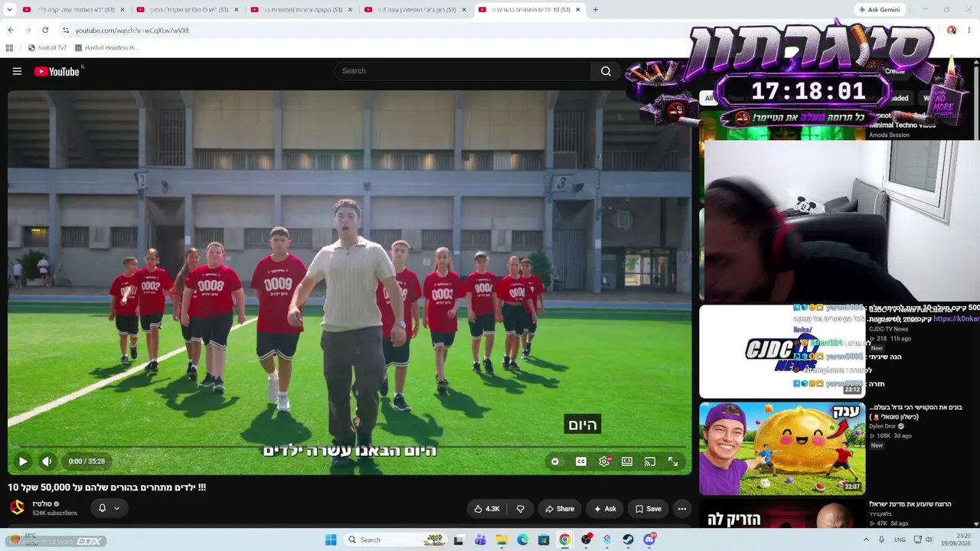Image resolution: width=980 pixels, height=551 pixels.
Task: Toggle the channel notification bell
Action: 102,508
